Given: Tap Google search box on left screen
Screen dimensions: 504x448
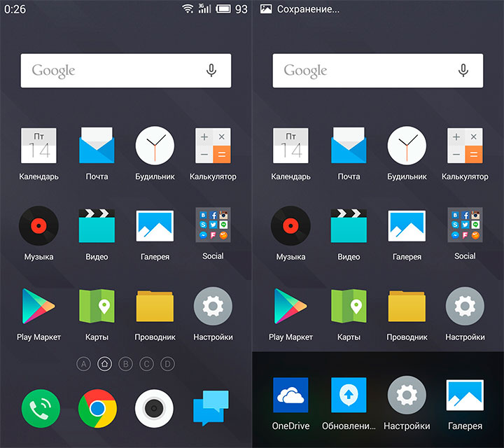Looking at the screenshot, I should 126,71.
